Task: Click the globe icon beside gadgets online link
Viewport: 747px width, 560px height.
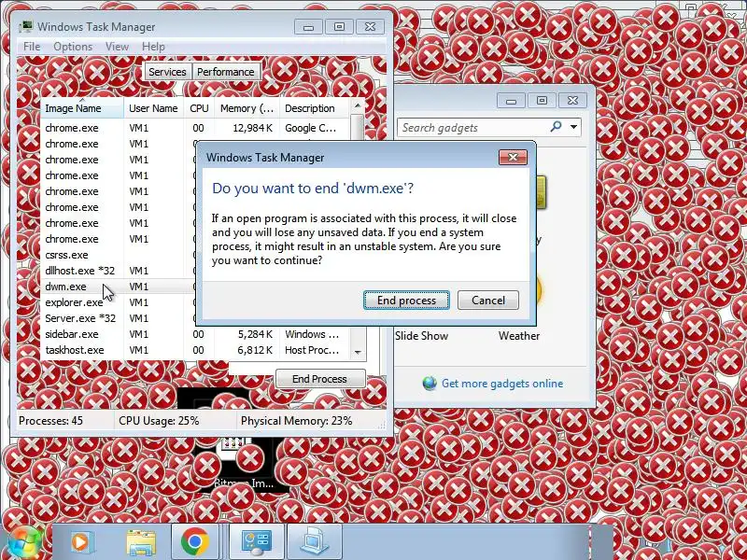Action: click(x=430, y=383)
